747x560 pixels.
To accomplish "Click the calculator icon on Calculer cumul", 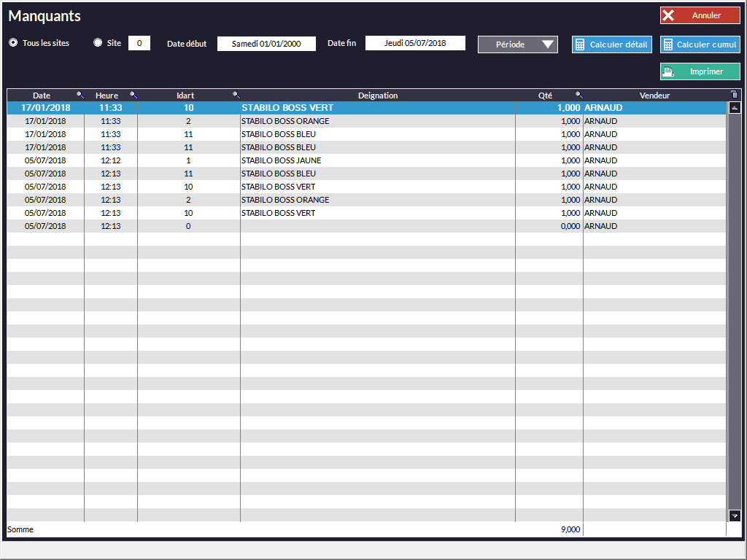I will point(668,44).
